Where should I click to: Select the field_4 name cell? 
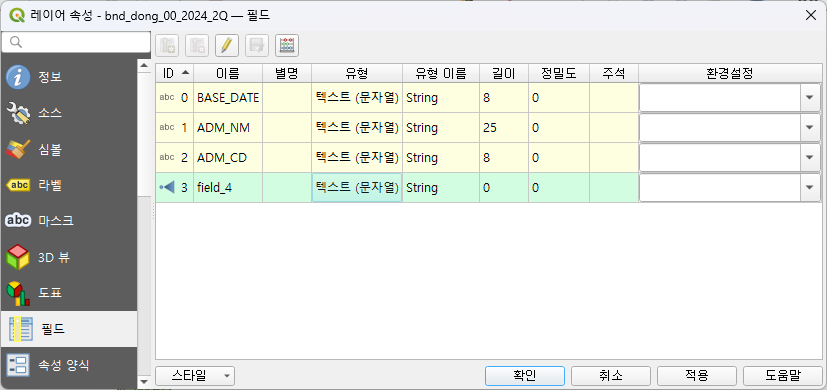pyautogui.click(x=228, y=187)
